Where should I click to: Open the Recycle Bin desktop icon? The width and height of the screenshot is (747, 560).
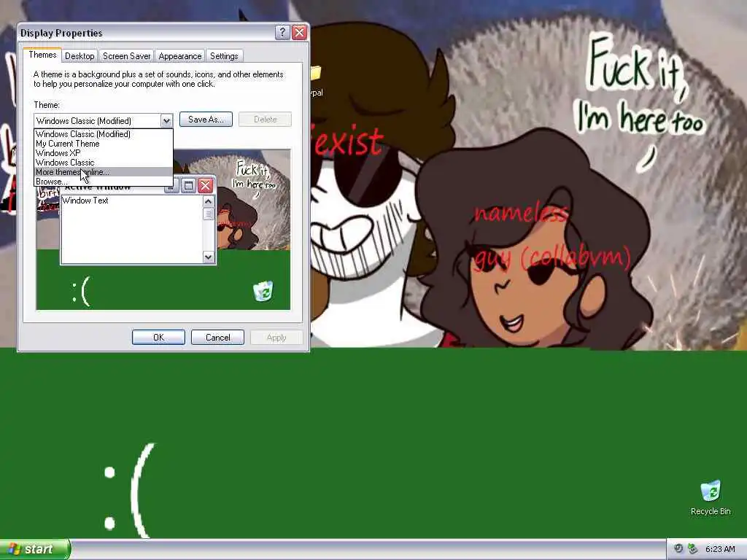tap(710, 497)
